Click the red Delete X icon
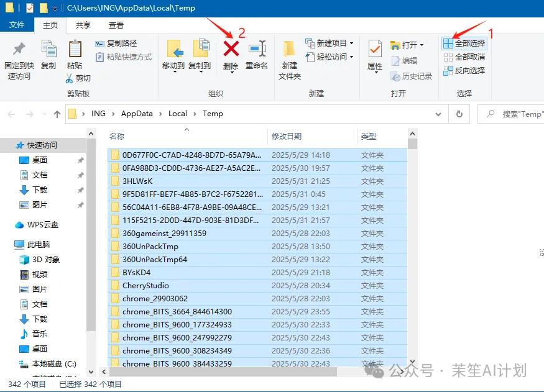544x392 pixels. pyautogui.click(x=231, y=48)
